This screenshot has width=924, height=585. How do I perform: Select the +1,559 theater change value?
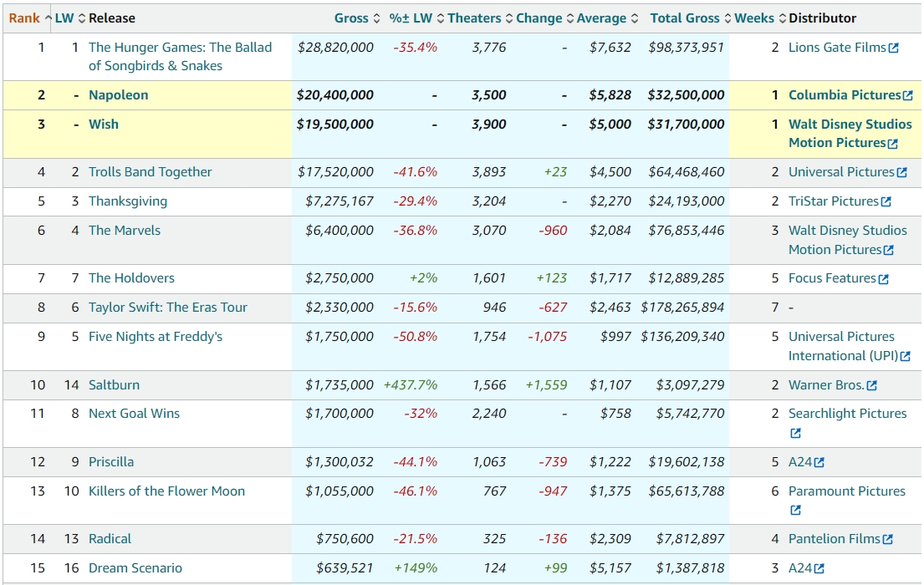point(546,385)
